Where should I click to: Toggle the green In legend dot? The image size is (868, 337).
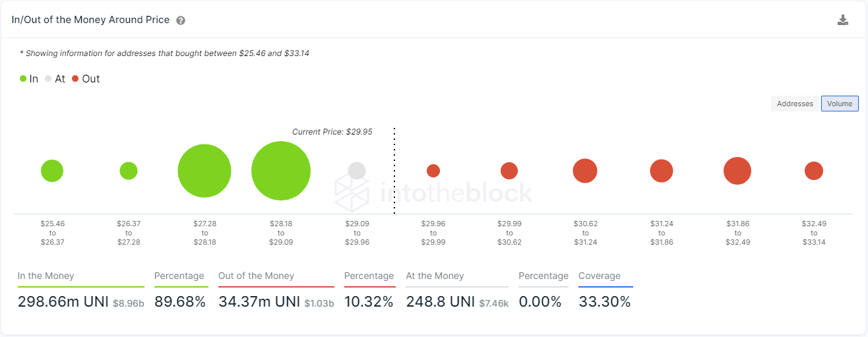click(23, 78)
